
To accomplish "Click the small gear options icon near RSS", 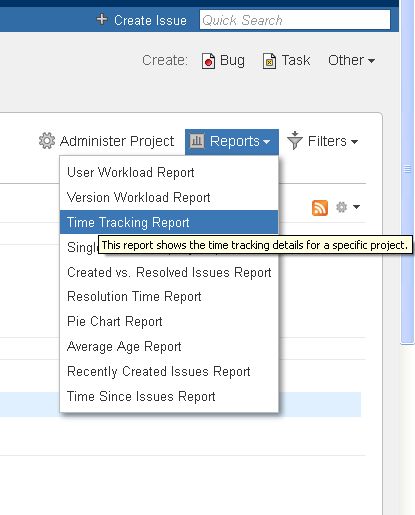I will coord(341,207).
